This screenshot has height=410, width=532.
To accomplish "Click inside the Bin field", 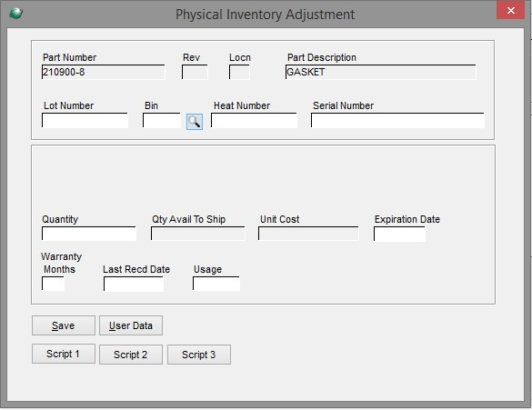I will click(x=162, y=120).
